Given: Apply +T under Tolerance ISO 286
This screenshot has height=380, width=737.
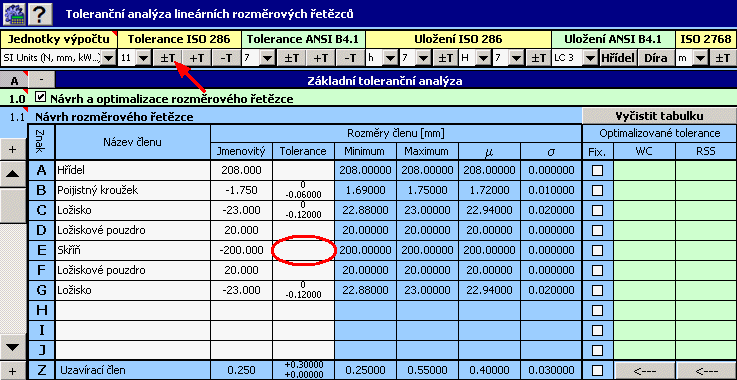Looking at the screenshot, I should [196, 58].
